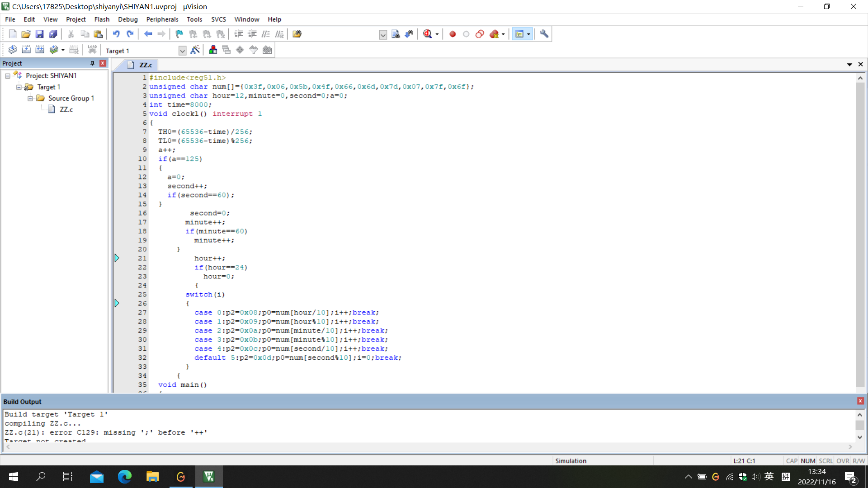Open Options for Target magic wand
This screenshot has height=488, width=868.
[195, 50]
